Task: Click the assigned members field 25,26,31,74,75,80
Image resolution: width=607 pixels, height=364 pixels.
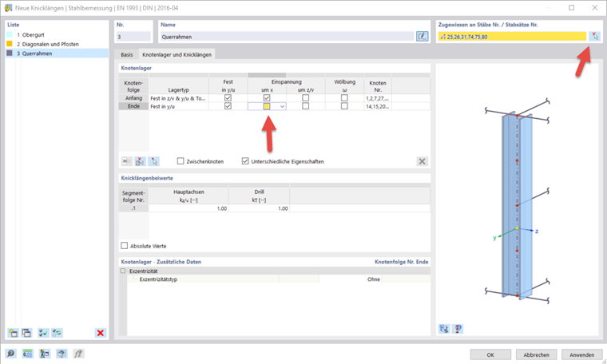Action: (512, 37)
